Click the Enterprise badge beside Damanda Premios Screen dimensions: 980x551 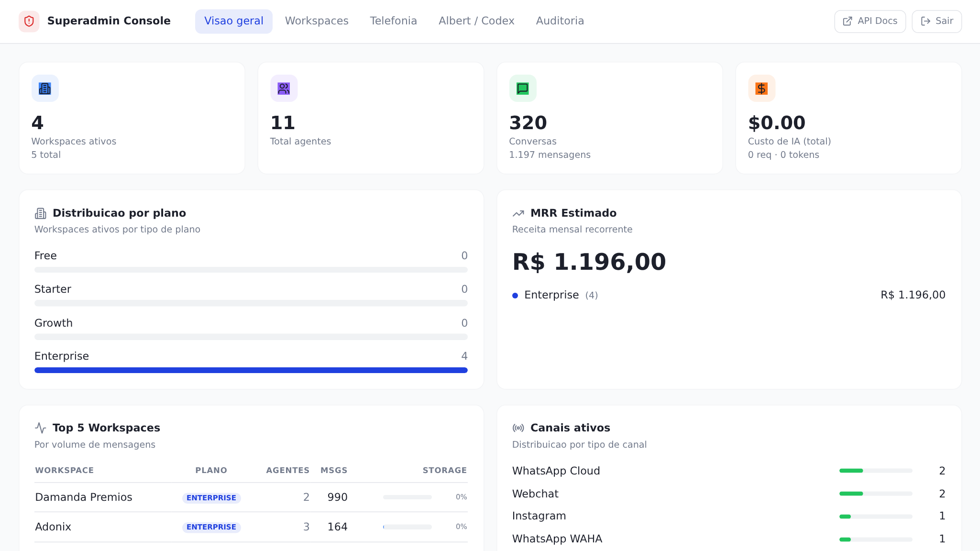point(211,497)
